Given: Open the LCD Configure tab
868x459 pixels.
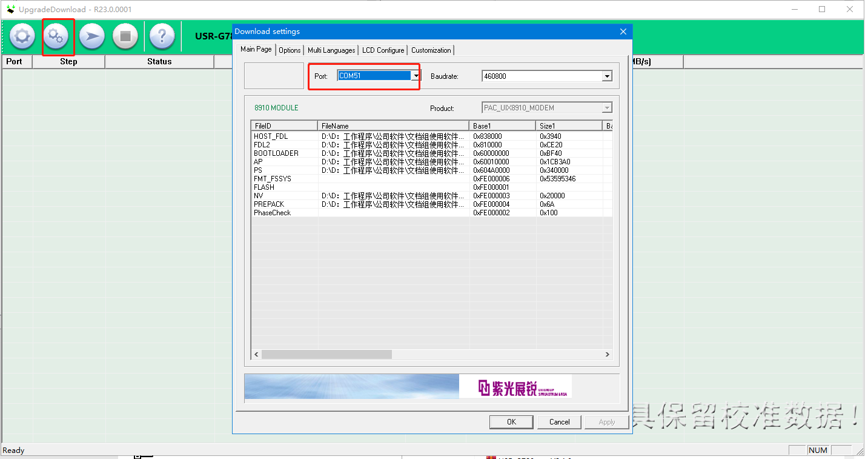Looking at the screenshot, I should [383, 50].
